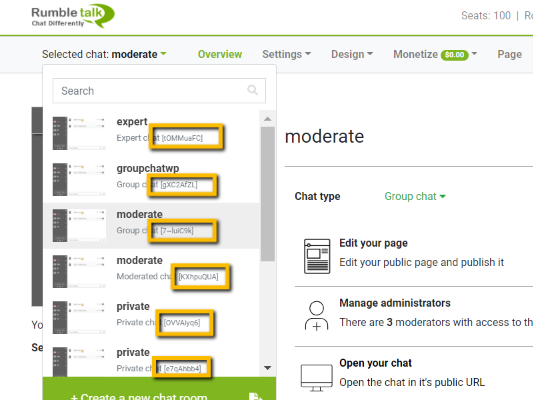
Task: Select the private chat OVVAlyq6
Action: click(x=152, y=317)
